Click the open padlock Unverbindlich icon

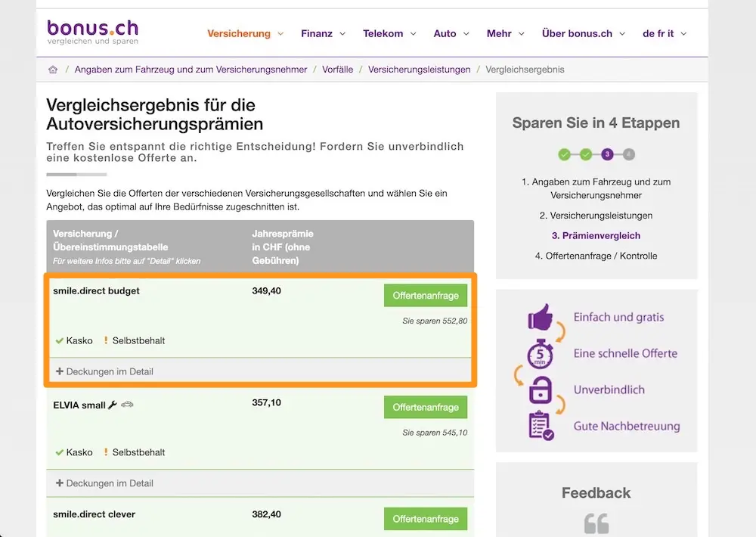[541, 390]
